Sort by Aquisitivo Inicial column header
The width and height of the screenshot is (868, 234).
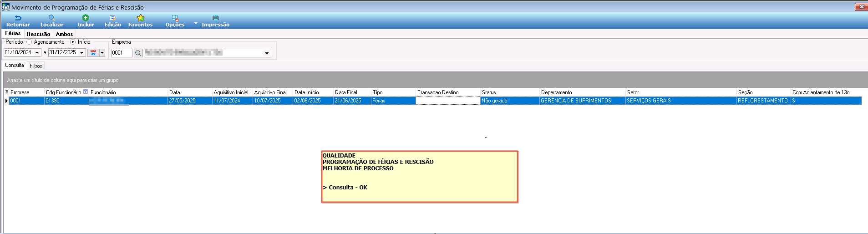pyautogui.click(x=232, y=92)
